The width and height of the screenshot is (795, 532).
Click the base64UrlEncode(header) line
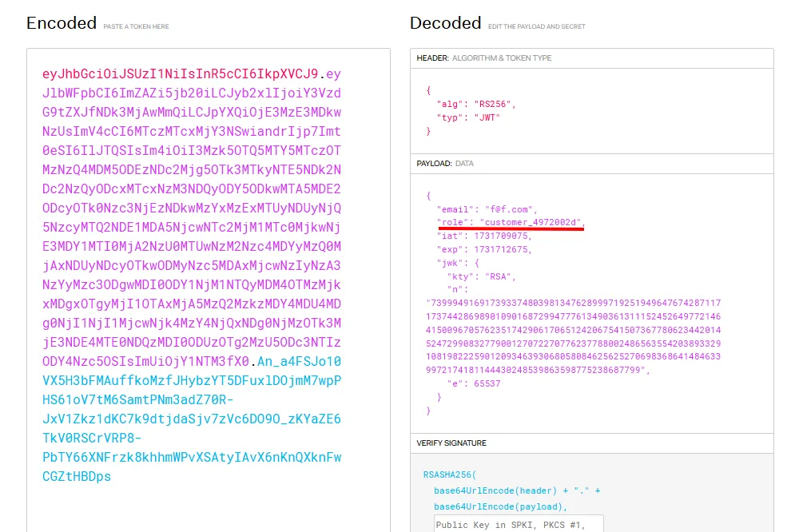(x=517, y=490)
